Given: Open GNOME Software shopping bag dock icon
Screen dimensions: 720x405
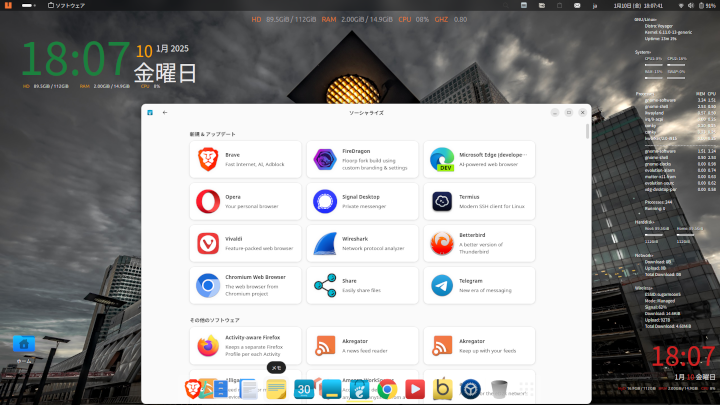Looking at the screenshot, I should click(x=359, y=389).
